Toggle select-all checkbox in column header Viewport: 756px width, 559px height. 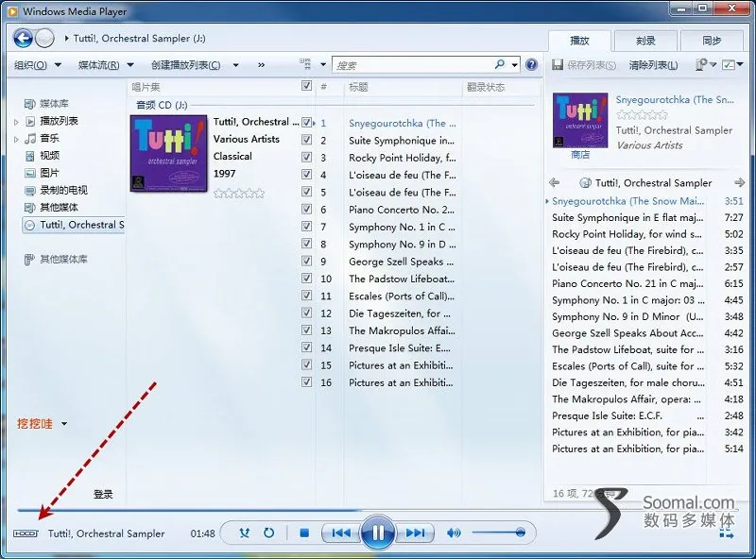click(306, 86)
